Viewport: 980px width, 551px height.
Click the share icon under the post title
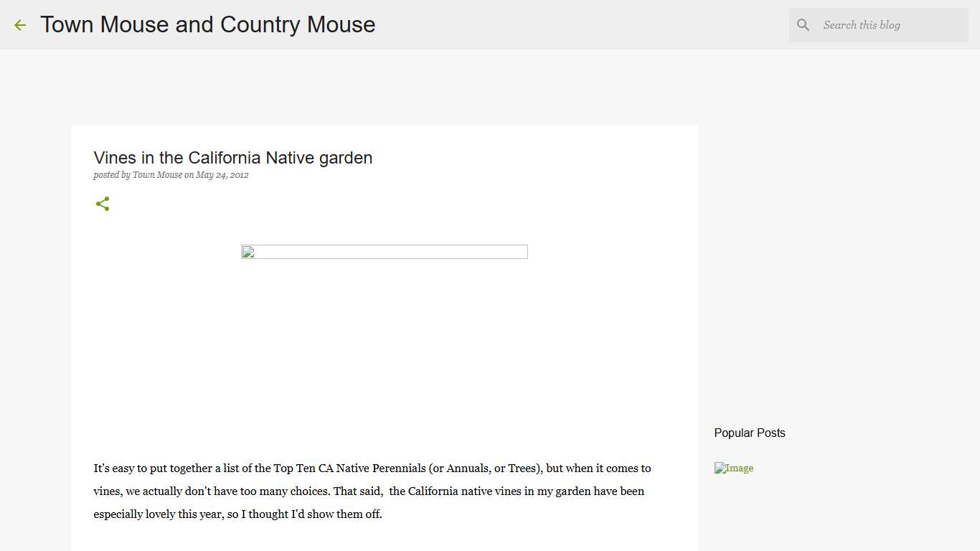pos(103,204)
